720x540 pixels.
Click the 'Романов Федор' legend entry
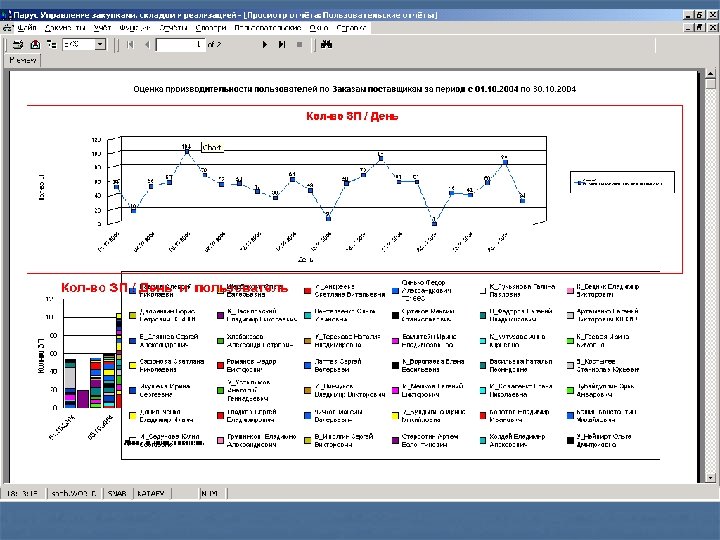point(247,366)
